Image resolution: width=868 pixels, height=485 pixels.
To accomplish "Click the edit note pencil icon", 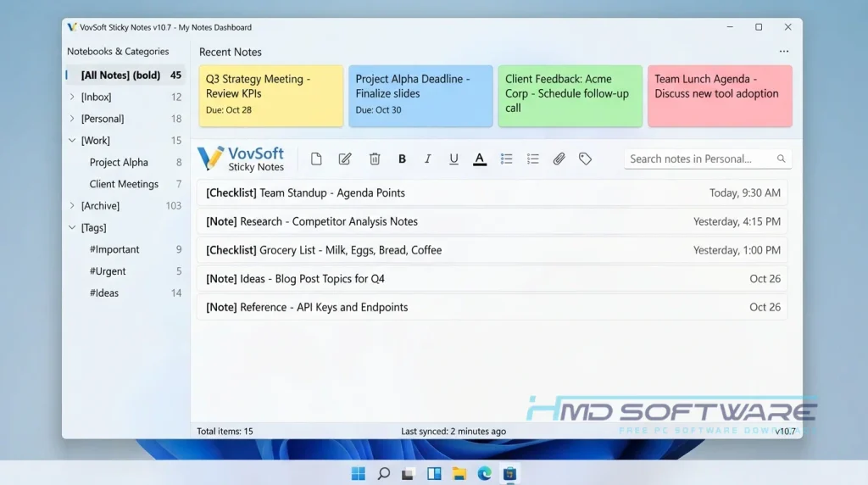I will [x=345, y=159].
